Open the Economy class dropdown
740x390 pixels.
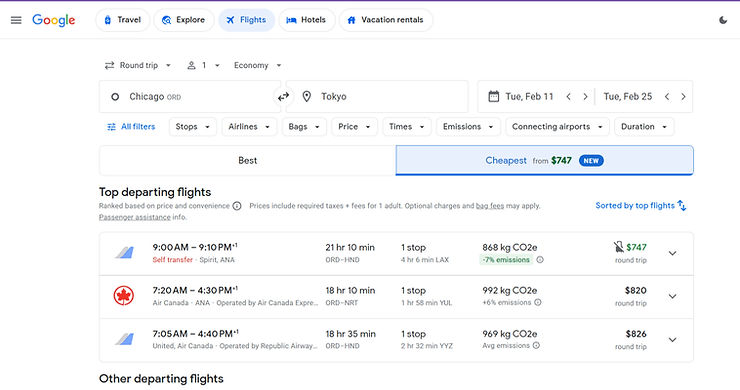(x=258, y=65)
